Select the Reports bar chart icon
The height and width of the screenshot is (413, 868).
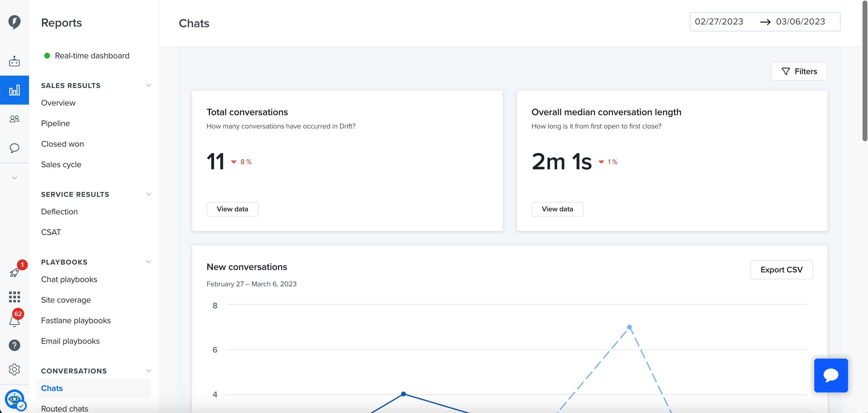click(14, 90)
